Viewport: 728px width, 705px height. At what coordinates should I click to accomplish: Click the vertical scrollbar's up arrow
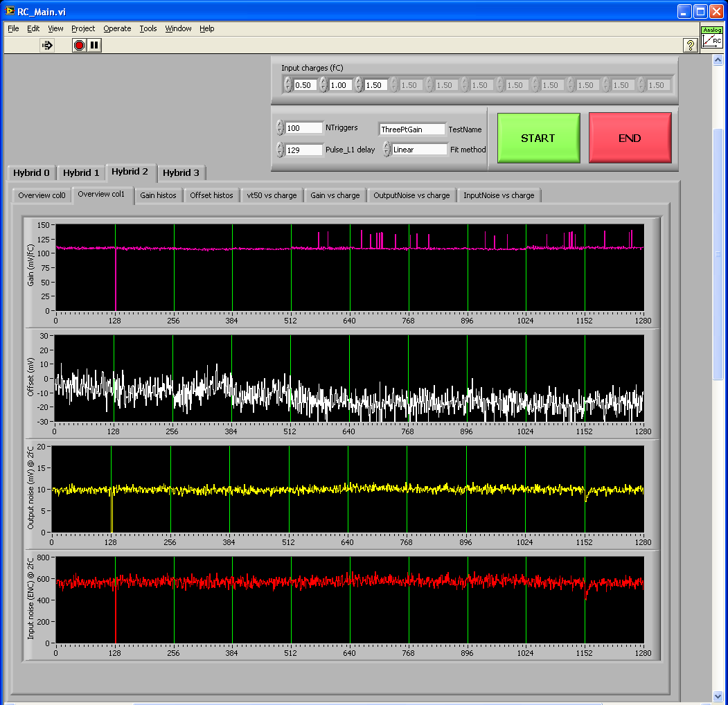click(x=718, y=60)
